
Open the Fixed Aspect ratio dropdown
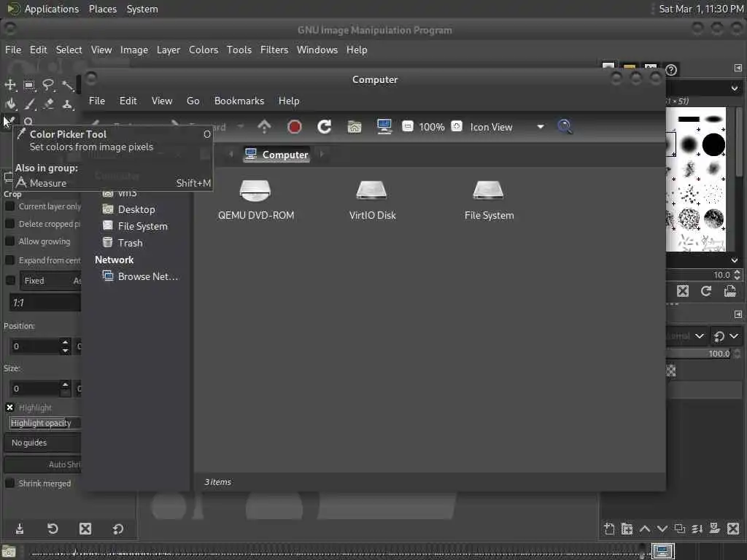[x=50, y=281]
